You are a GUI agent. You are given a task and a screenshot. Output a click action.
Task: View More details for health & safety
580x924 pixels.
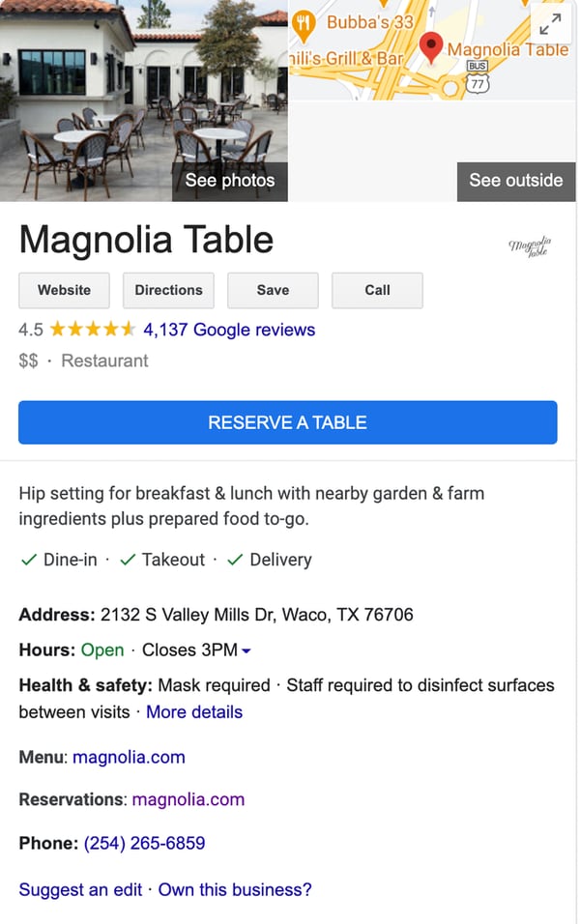194,712
